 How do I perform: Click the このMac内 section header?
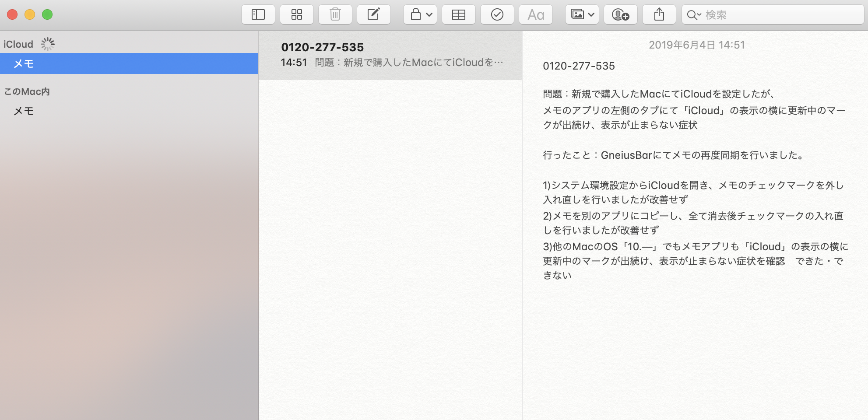27,91
